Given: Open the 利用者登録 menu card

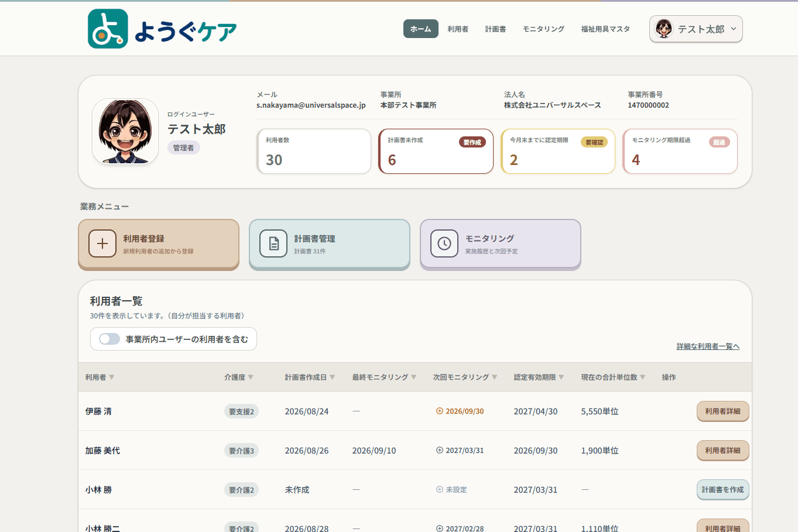Looking at the screenshot, I should [x=159, y=244].
